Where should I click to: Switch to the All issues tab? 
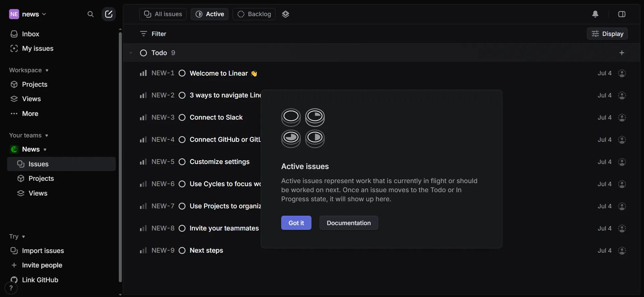pyautogui.click(x=163, y=14)
